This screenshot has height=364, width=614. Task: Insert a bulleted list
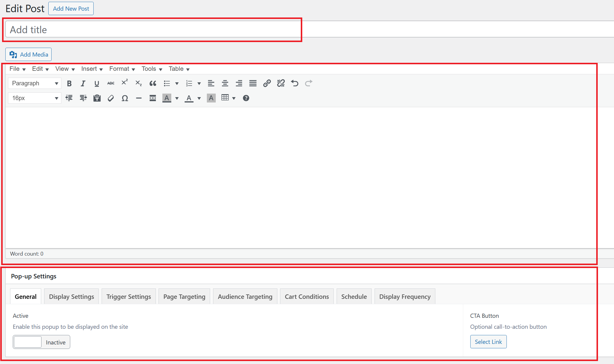pos(167,84)
